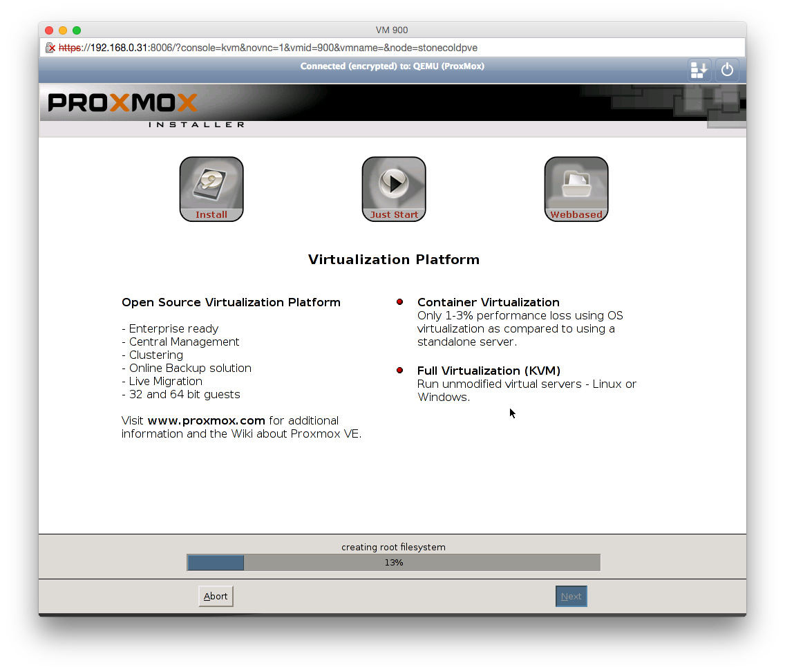Click the Open Source Virtualization Platform heading
Viewport: 785px width, 672px height.
click(x=231, y=302)
